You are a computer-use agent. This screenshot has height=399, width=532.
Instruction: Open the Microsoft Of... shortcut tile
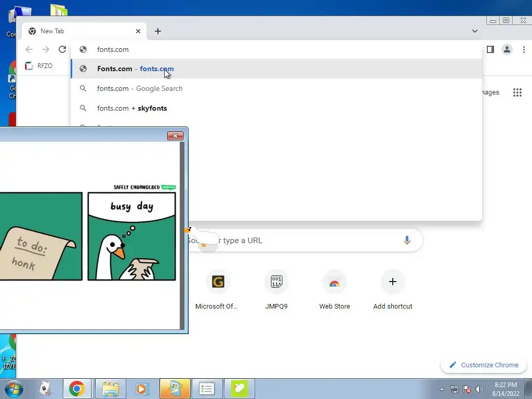218,290
